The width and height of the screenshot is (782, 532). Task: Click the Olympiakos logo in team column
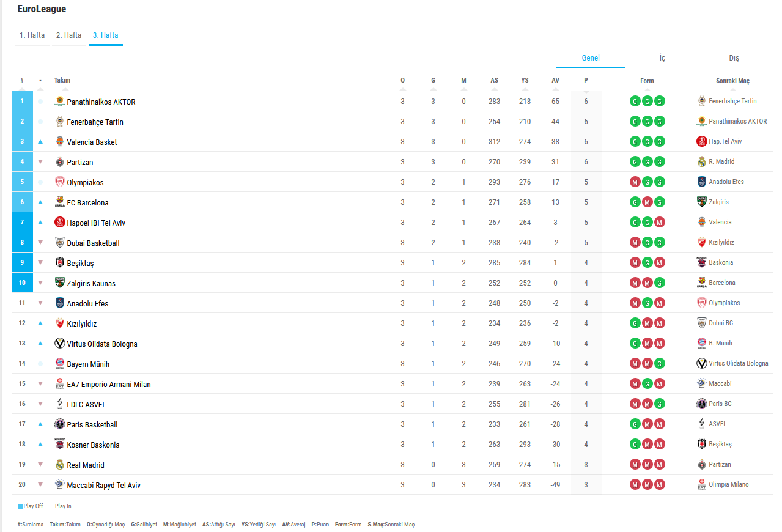59,182
